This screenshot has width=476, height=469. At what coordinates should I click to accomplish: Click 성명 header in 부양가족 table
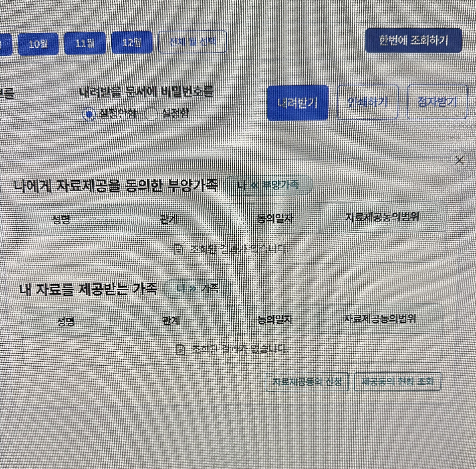click(x=61, y=219)
